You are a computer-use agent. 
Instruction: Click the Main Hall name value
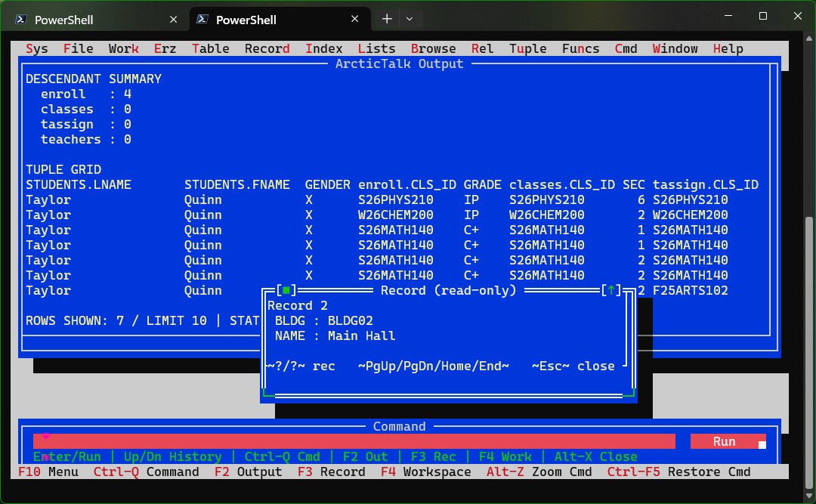coord(361,335)
